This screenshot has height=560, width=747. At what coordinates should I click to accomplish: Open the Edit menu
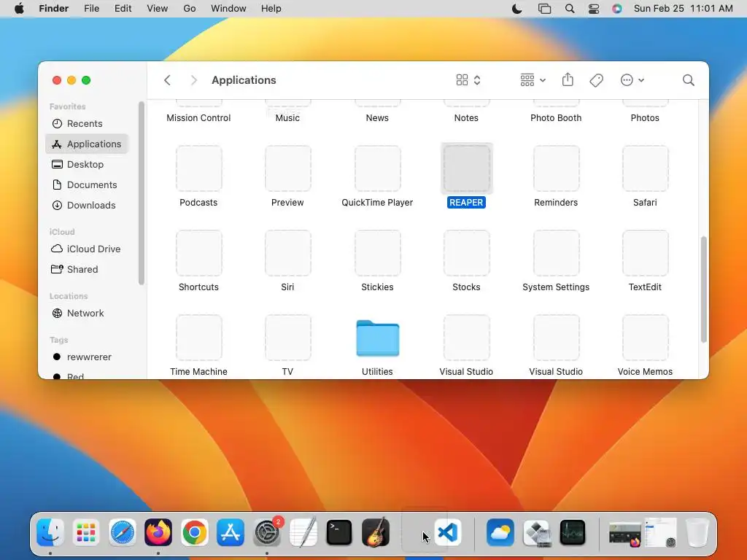(123, 9)
